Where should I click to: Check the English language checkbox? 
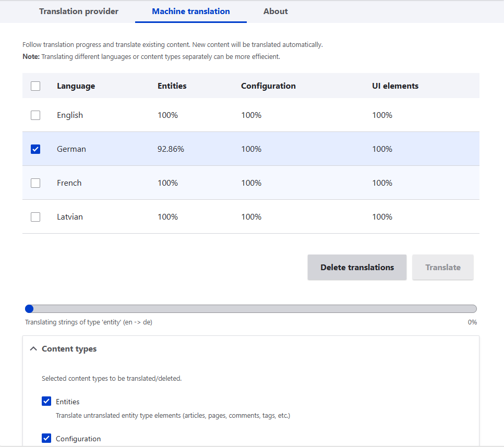coord(35,115)
